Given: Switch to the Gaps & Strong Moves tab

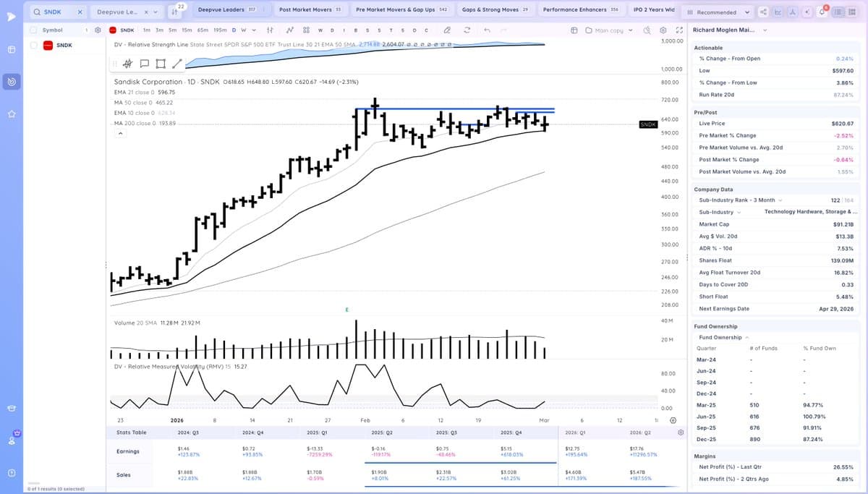Looking at the screenshot, I should click(x=490, y=10).
